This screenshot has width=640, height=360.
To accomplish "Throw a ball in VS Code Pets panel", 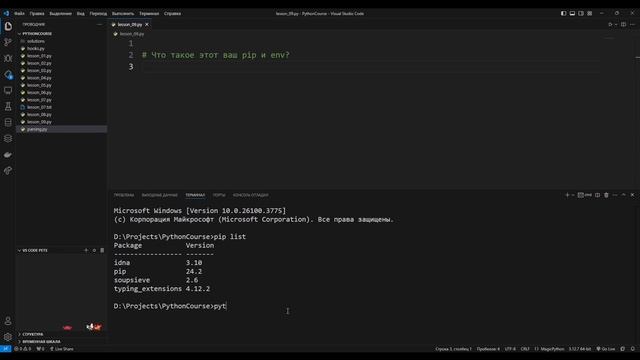I will [x=94, y=250].
